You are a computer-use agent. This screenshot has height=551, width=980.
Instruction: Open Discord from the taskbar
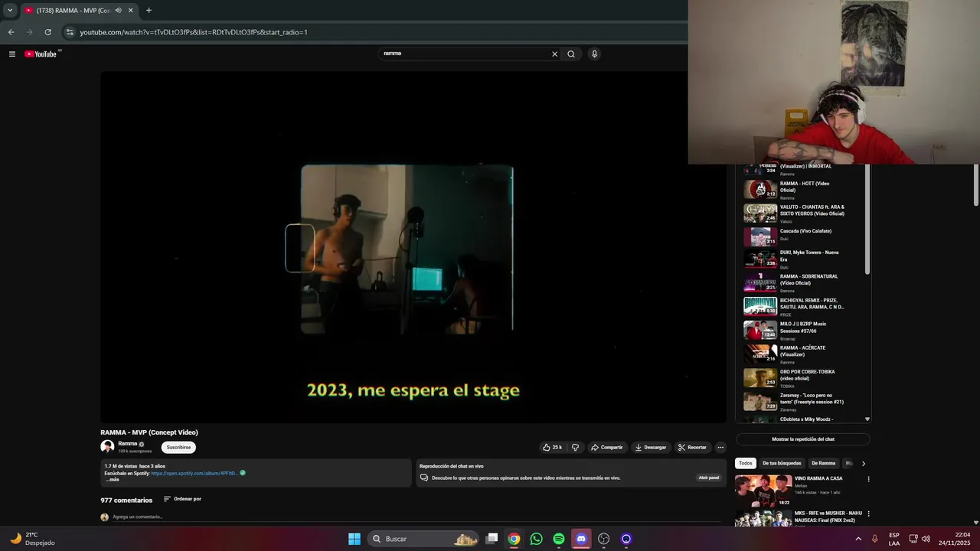coord(581,539)
